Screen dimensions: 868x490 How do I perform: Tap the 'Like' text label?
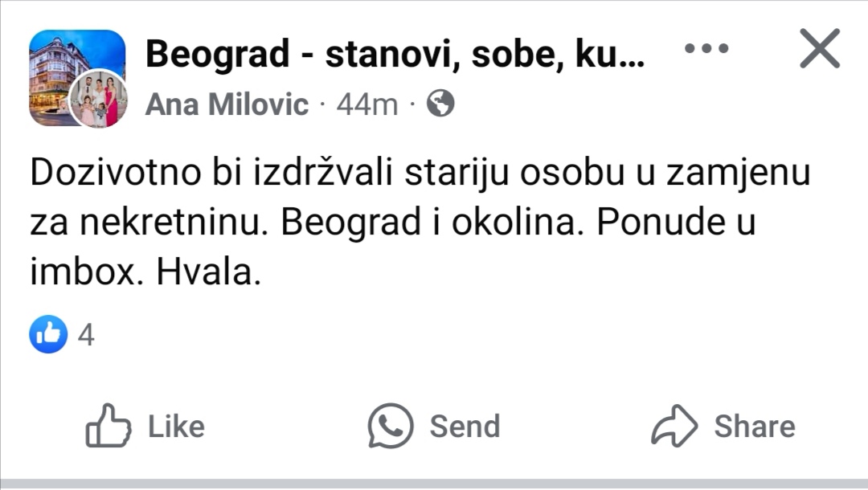(176, 427)
